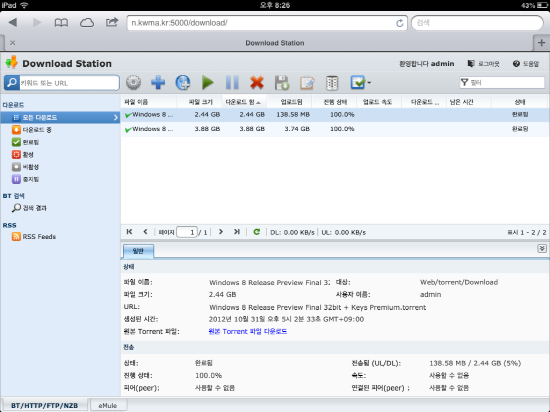Select '중지됨' sidebar item

click(x=25, y=179)
